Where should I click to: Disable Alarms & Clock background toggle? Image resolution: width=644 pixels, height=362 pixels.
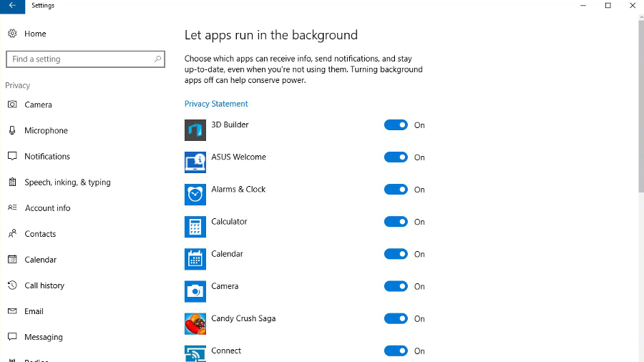pyautogui.click(x=396, y=189)
